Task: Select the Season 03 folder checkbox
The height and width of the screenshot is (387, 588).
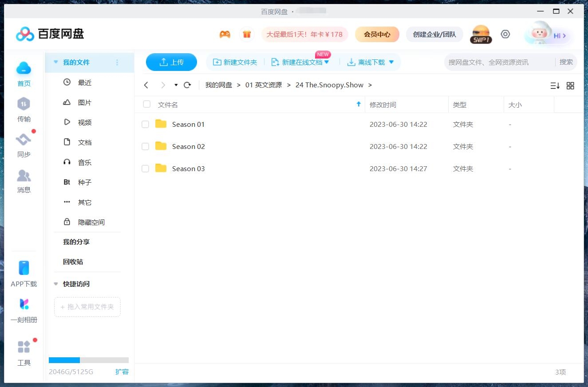Action: pos(145,169)
